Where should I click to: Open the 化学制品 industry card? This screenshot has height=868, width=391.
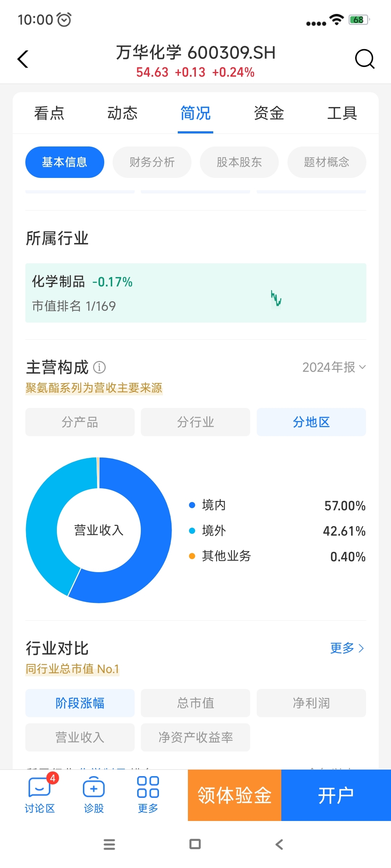[x=196, y=293]
